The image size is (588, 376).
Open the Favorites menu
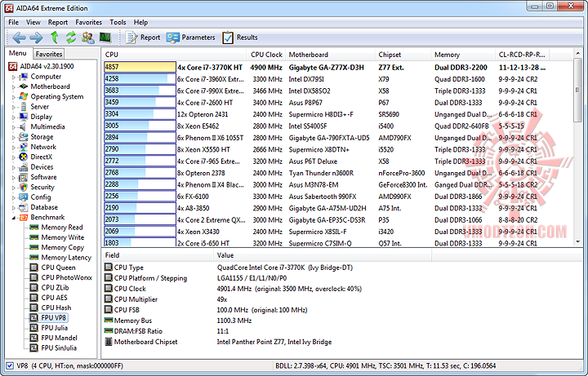point(88,23)
